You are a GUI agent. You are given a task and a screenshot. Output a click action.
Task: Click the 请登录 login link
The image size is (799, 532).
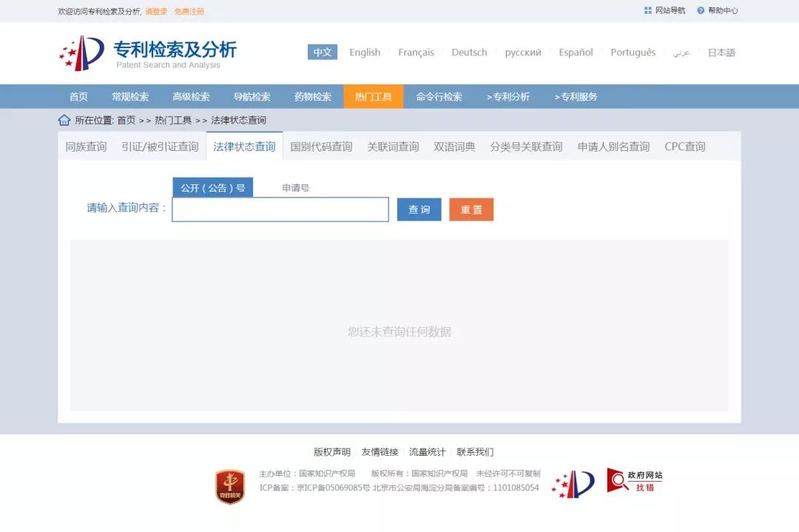pos(156,11)
